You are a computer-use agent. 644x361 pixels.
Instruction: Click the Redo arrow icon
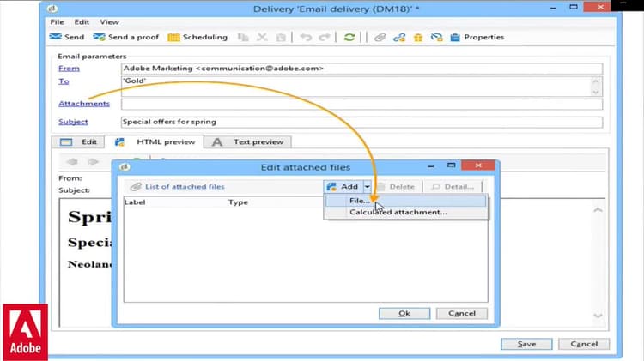coord(325,38)
